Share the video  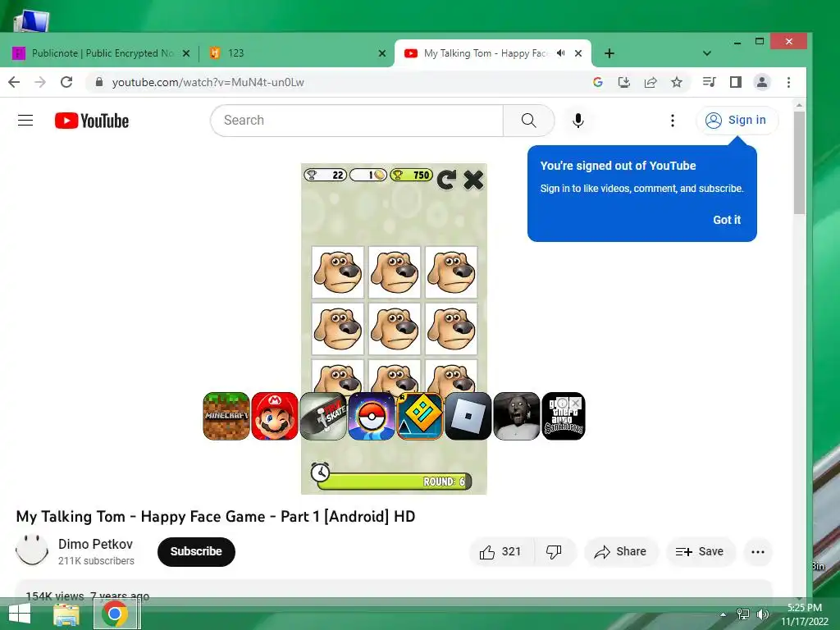(x=620, y=552)
